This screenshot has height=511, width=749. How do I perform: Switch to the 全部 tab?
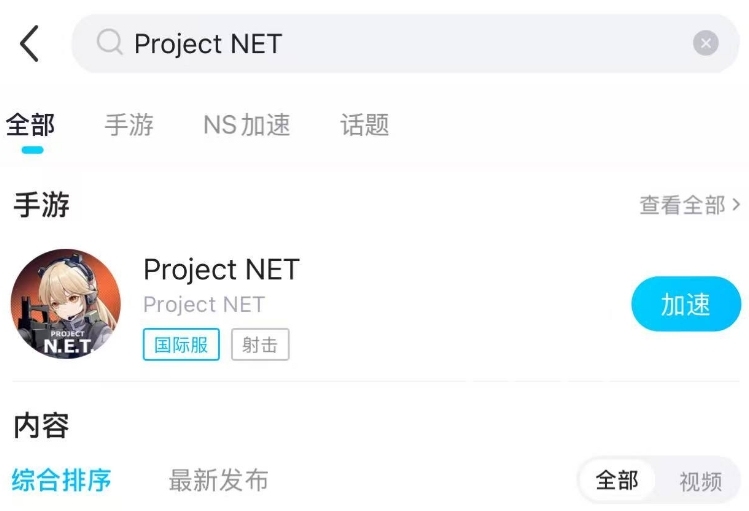[x=31, y=125]
